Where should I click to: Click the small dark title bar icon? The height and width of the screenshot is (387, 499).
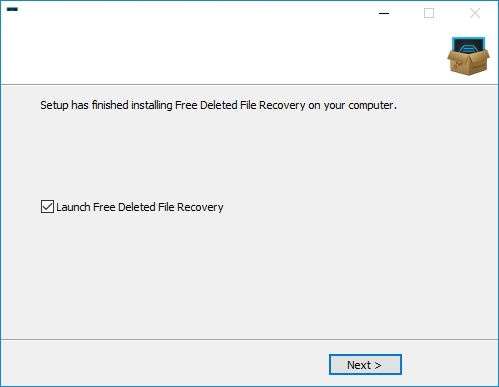pos(12,9)
